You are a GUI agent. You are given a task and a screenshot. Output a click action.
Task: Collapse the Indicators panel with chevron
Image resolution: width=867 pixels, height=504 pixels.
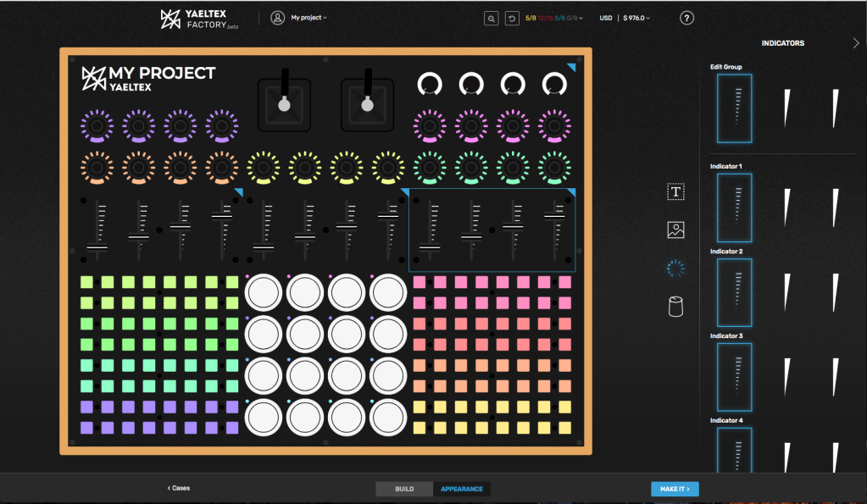click(x=854, y=43)
